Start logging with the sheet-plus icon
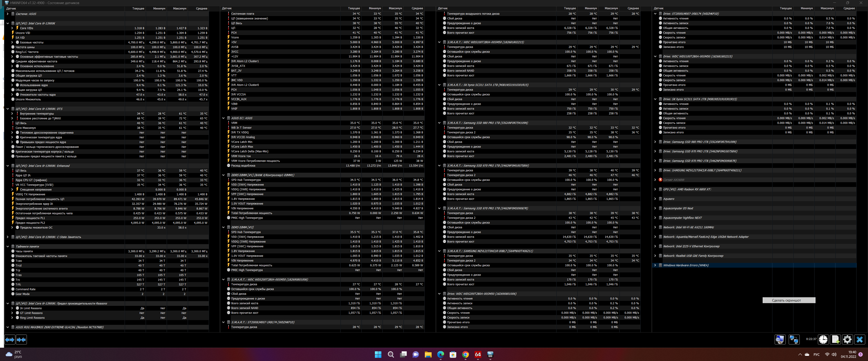Screen dimensions: 868x361 tap(835, 340)
